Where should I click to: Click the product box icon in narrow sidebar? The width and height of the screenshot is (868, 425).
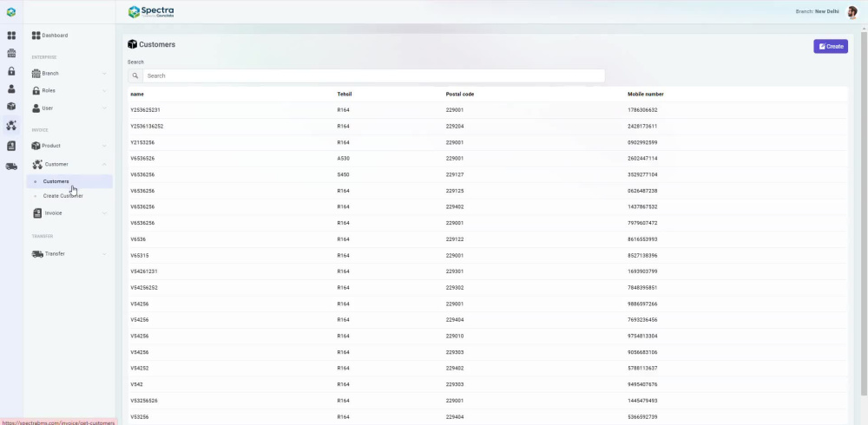pos(11,107)
